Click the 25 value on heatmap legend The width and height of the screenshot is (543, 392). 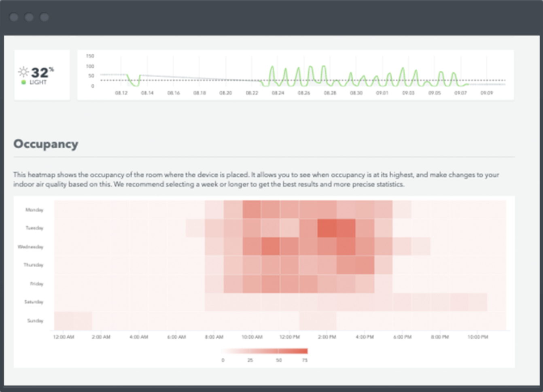point(250,360)
